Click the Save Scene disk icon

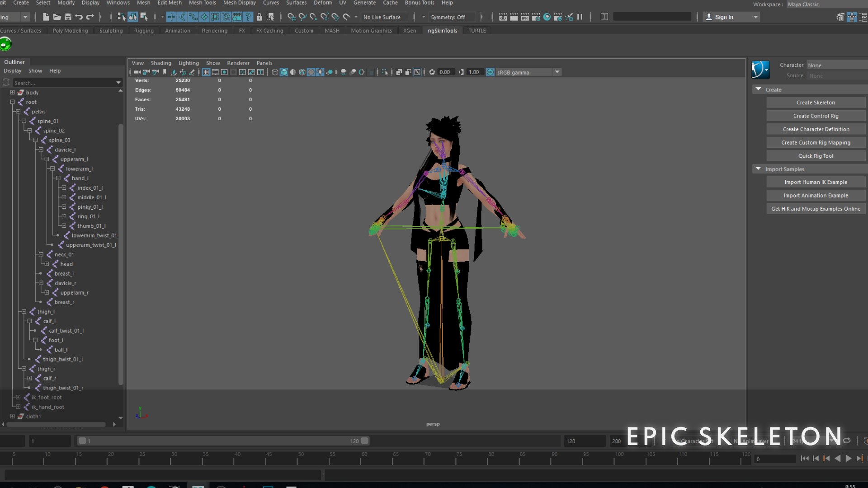coord(68,17)
